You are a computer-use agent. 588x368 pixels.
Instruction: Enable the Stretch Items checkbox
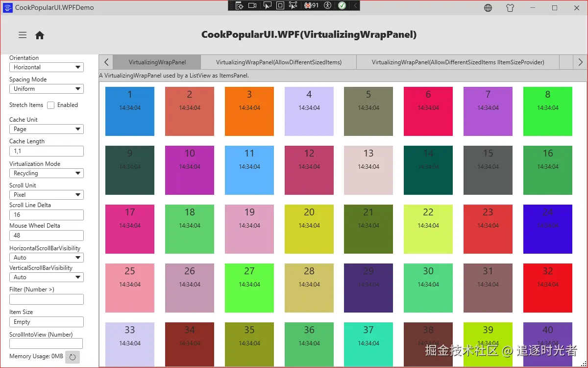(x=51, y=105)
